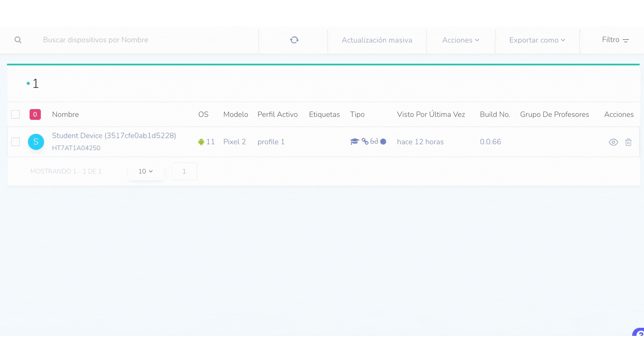Click the search magnifier icon

click(18, 40)
